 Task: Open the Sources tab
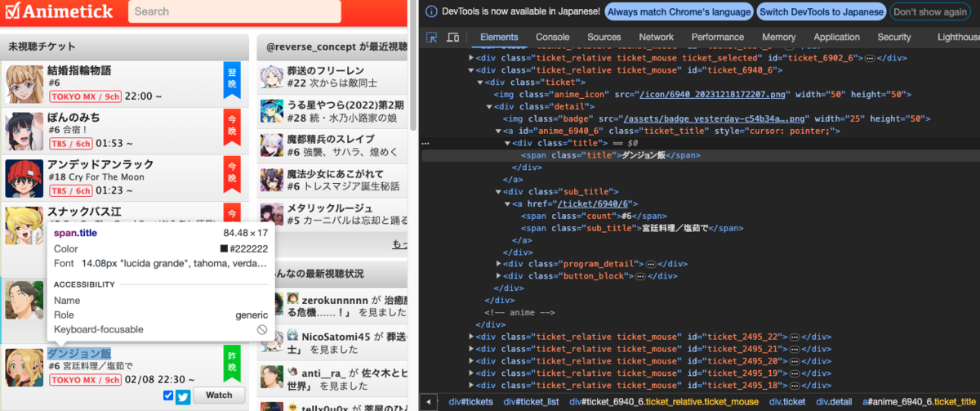click(604, 37)
